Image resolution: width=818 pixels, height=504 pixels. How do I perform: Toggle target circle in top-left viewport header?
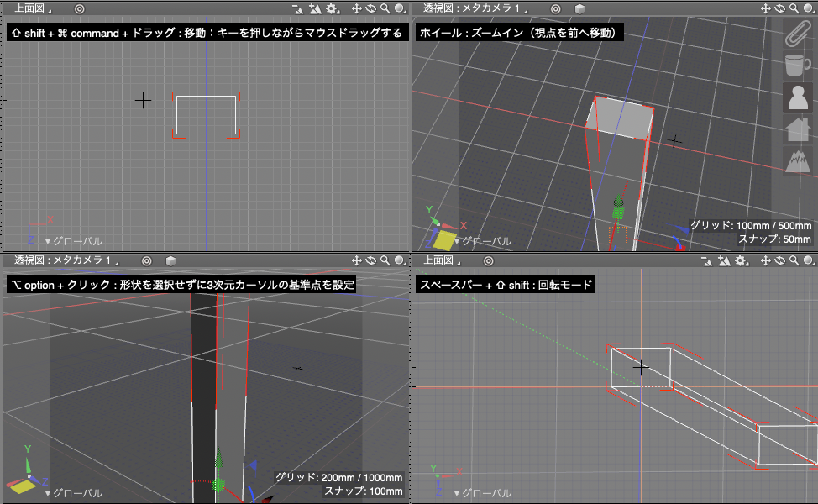pyautogui.click(x=79, y=8)
